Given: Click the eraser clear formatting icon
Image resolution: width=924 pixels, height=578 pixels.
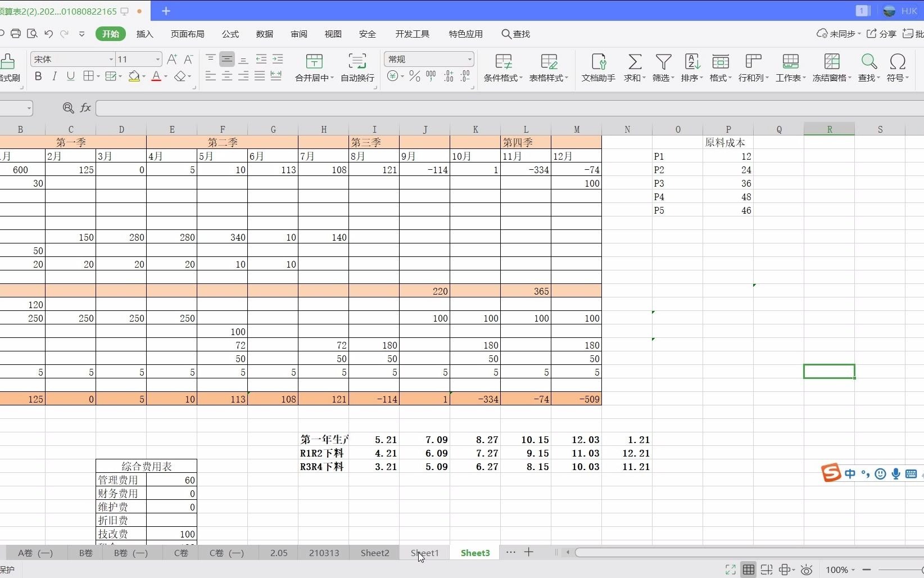Looking at the screenshot, I should point(180,76).
